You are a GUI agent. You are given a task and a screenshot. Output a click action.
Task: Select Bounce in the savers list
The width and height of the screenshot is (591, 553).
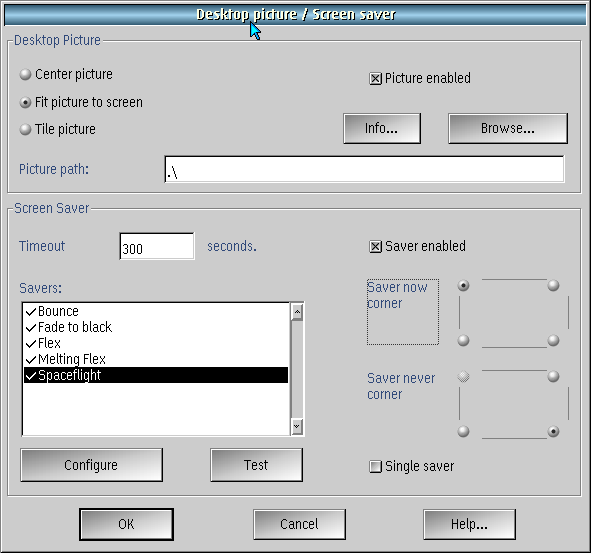point(156,311)
